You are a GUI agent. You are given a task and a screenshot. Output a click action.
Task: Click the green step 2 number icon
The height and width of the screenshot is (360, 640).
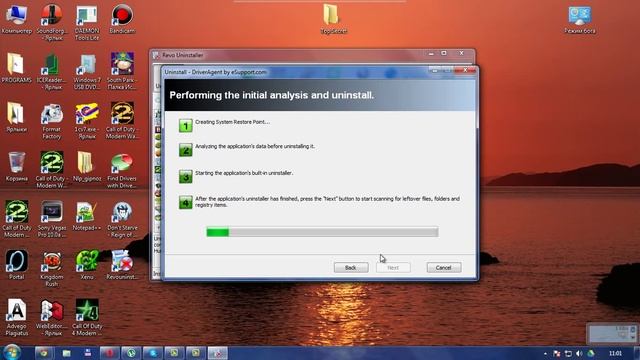[x=186, y=150]
